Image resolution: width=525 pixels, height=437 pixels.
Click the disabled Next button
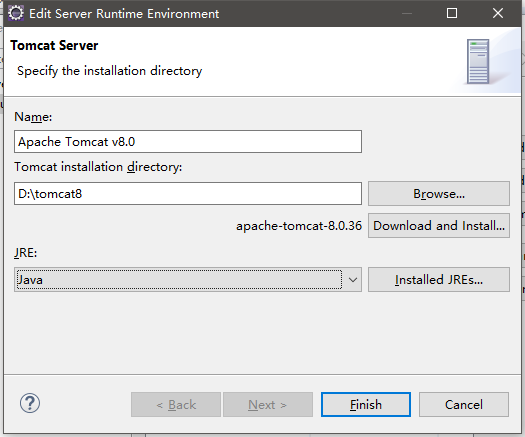pos(268,405)
